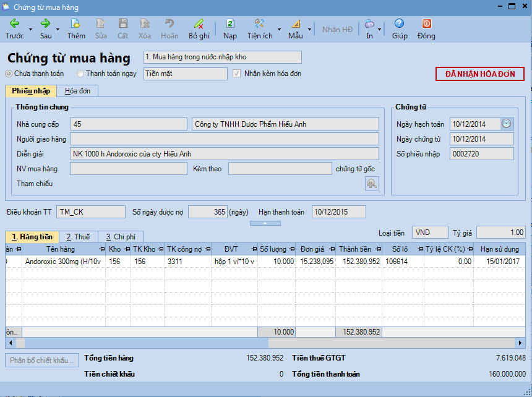Screen dimensions: 532x397
Task: Click the 106614 lot number cell
Action: [x=403, y=262]
